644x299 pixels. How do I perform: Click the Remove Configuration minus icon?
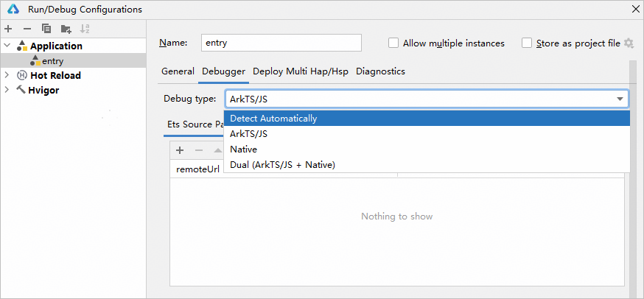(27, 29)
